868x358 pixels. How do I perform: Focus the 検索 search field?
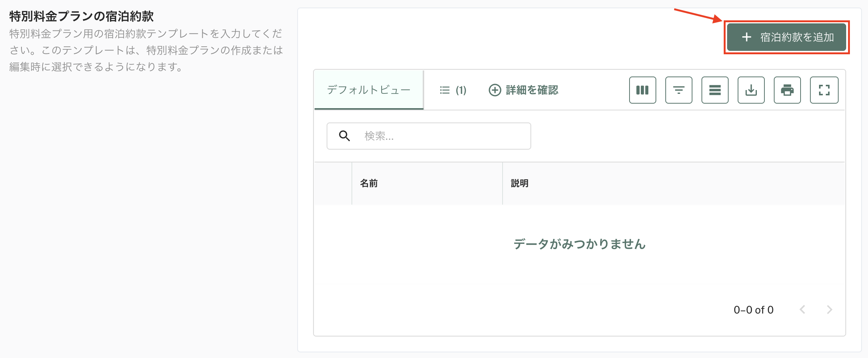429,136
